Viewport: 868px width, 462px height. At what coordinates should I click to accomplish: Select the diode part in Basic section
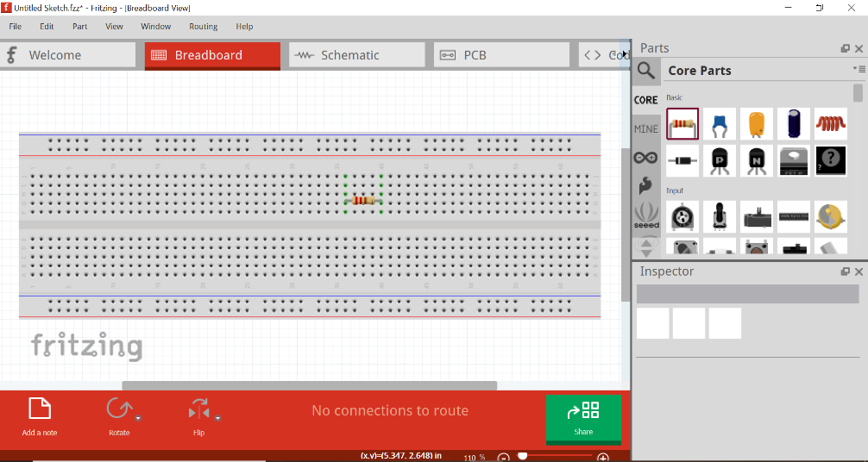coord(682,160)
